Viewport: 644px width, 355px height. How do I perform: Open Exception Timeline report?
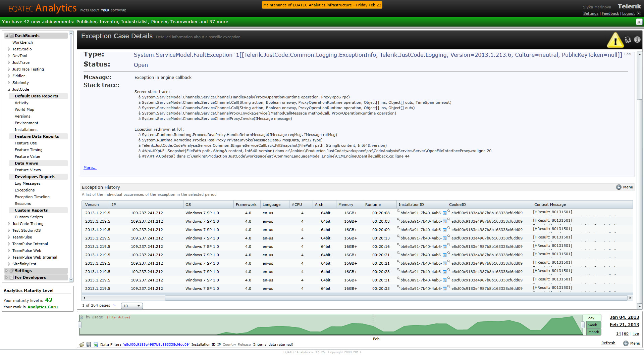click(32, 197)
